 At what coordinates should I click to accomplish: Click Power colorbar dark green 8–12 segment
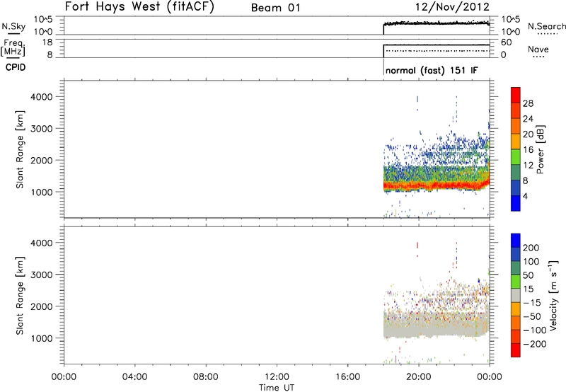point(516,173)
